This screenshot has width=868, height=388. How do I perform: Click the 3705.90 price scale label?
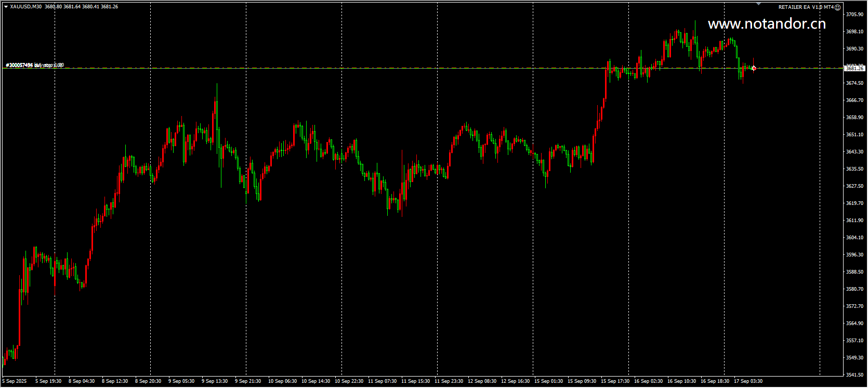(854, 15)
